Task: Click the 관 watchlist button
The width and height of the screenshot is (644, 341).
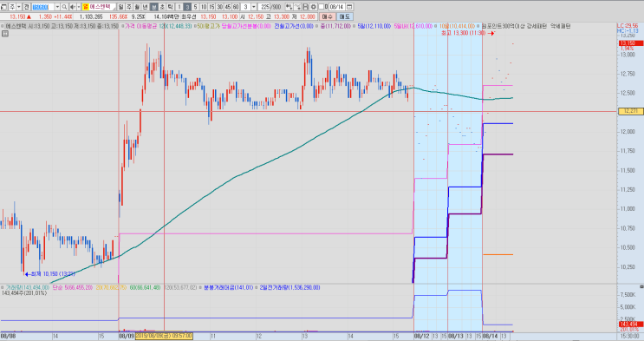Action: tap(26, 7)
